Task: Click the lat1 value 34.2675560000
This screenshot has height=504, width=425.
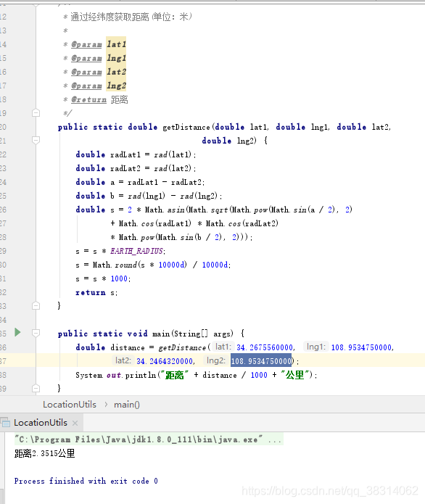Action: (265, 347)
